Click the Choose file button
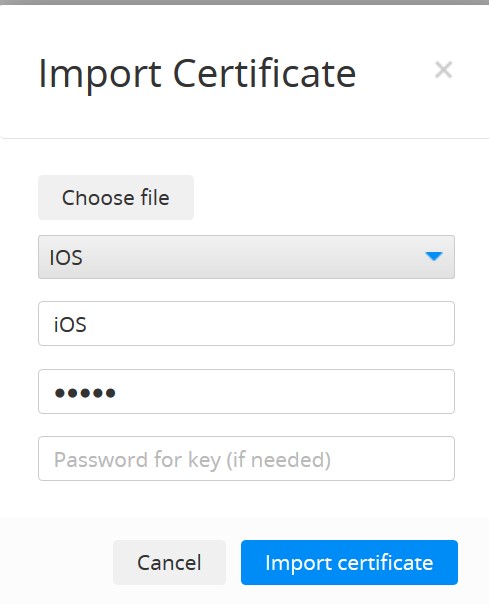 tap(116, 198)
